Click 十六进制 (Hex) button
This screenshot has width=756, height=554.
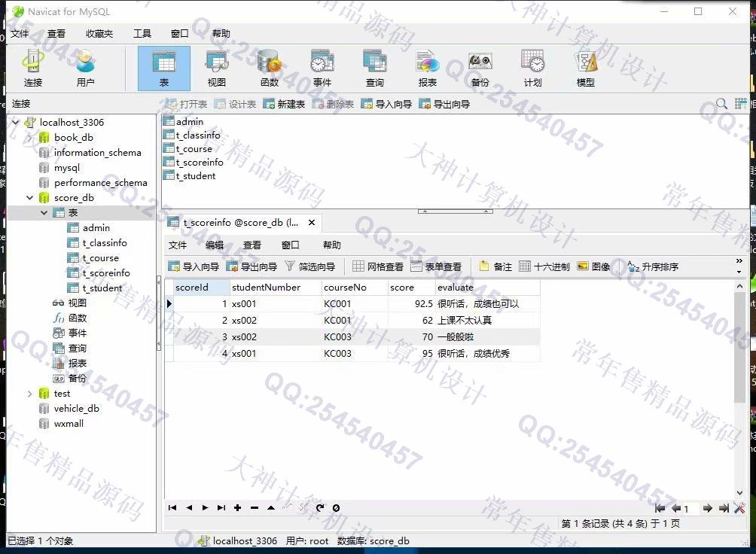coord(545,266)
